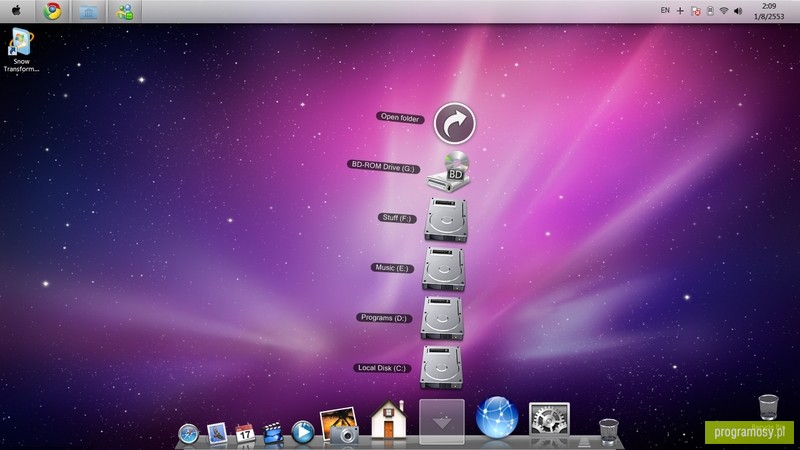
Task: Open the calendar icon showing 17
Action: (245, 433)
